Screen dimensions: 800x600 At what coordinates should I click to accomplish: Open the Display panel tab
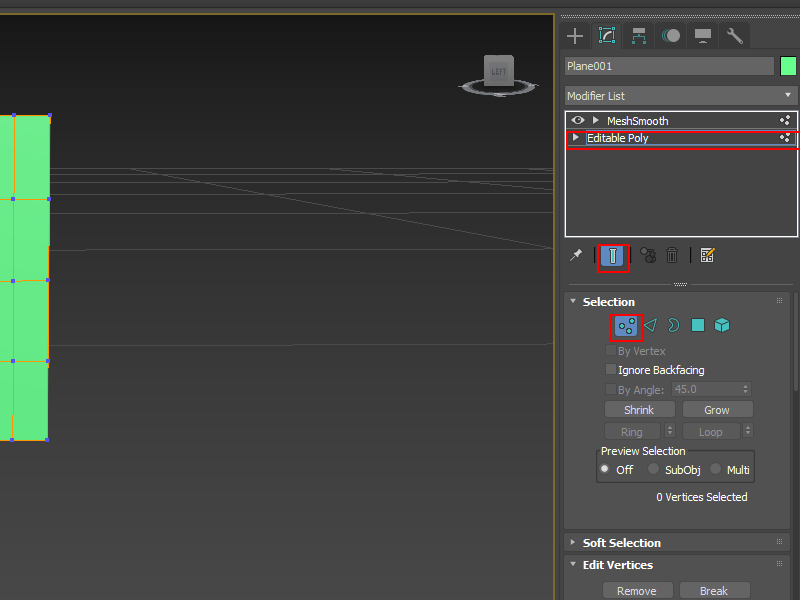point(703,36)
